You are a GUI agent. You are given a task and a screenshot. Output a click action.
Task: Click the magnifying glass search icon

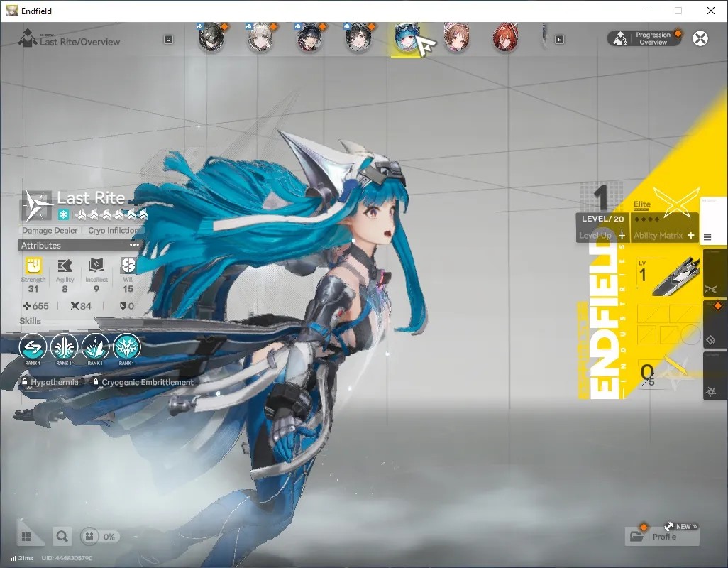click(62, 537)
